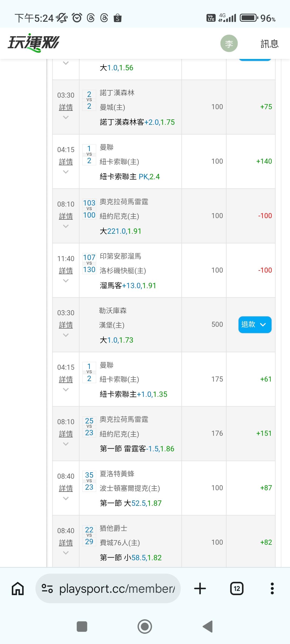Screen dimensions: 290x644
Task: Go to browser home page
Action: pyautogui.click(x=18, y=589)
